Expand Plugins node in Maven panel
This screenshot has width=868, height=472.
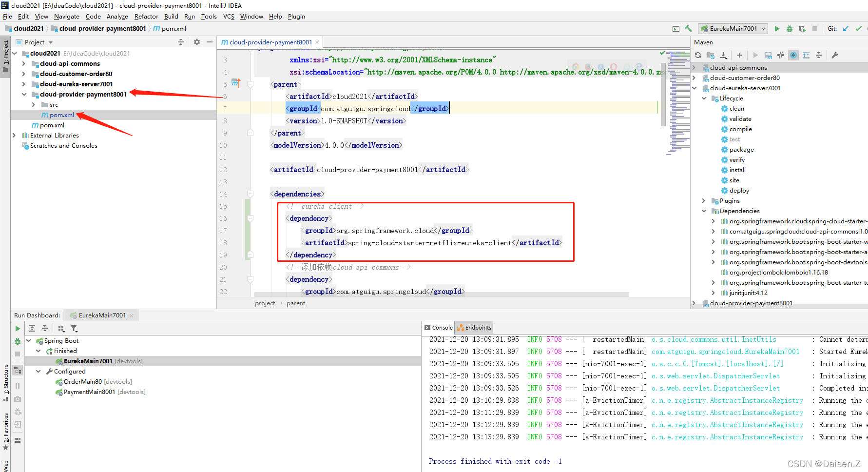[x=704, y=201]
